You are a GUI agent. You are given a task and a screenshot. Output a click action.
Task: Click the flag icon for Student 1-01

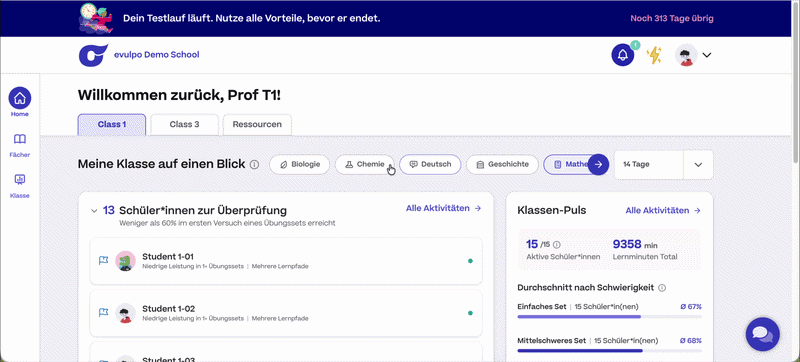[103, 261]
